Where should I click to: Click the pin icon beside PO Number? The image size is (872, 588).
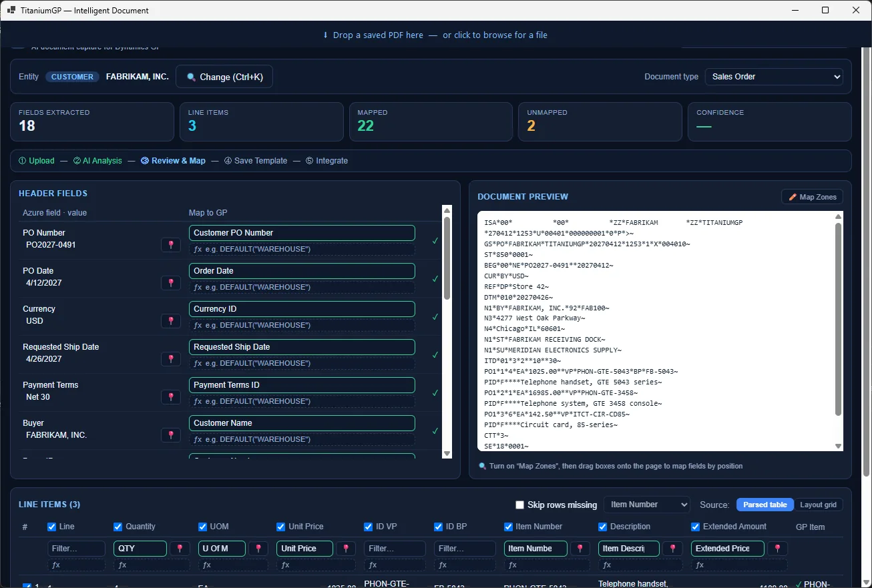pyautogui.click(x=171, y=245)
